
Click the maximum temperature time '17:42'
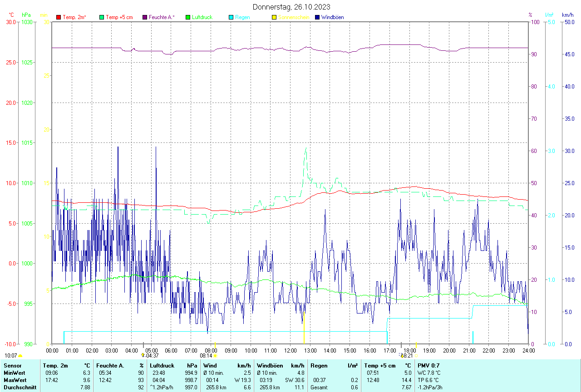(52, 380)
